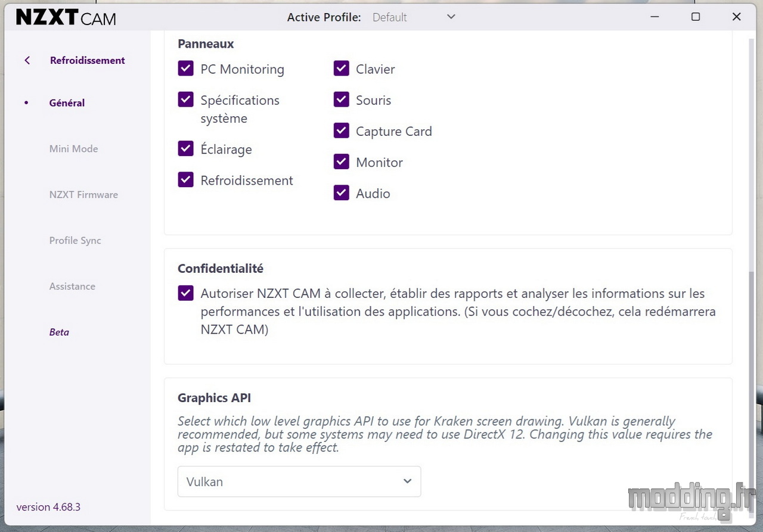Click the Default profile name
This screenshot has width=763, height=532.
click(389, 17)
